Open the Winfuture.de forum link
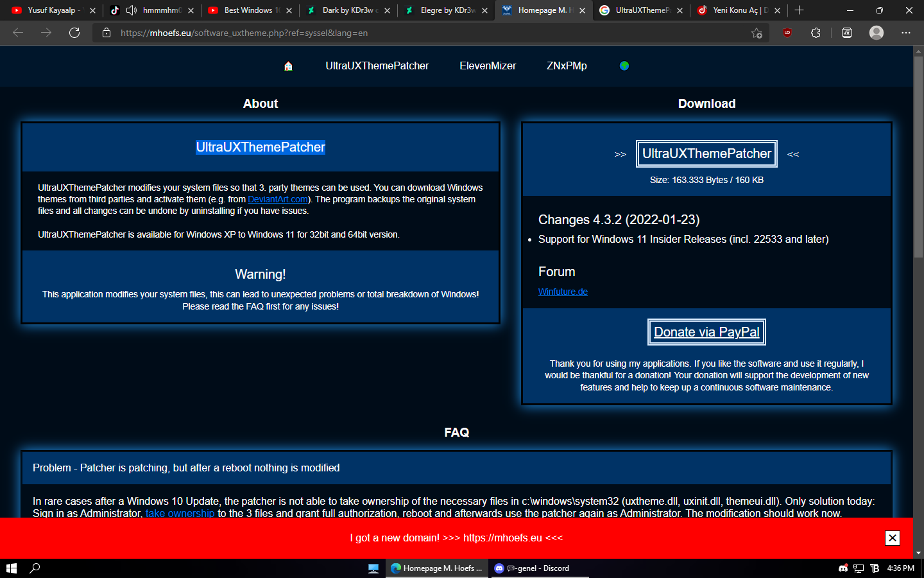Viewport: 924px width, 578px height. tap(563, 292)
